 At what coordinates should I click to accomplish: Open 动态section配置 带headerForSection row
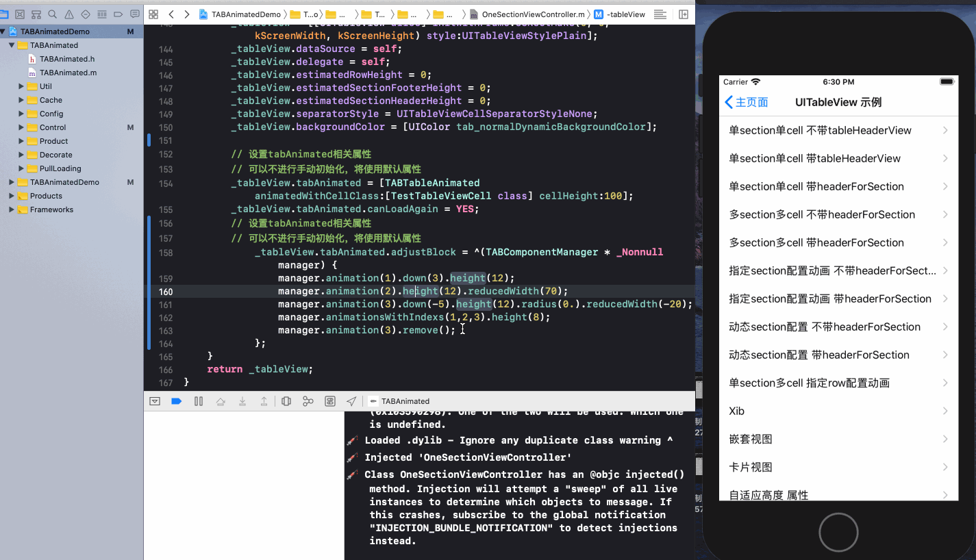[838, 355]
